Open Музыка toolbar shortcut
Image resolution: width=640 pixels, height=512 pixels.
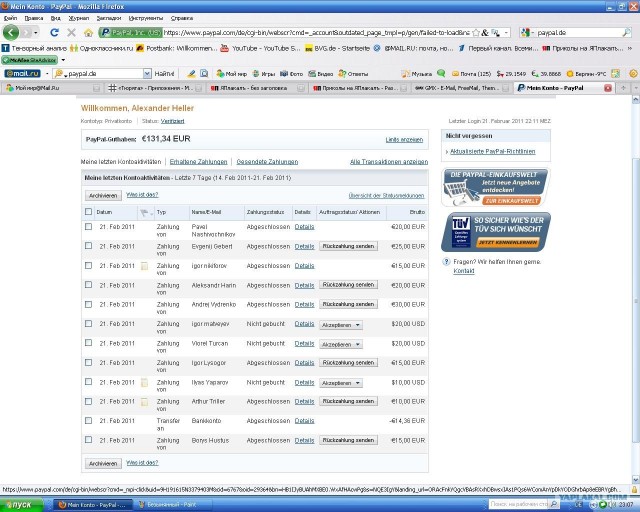pos(417,74)
